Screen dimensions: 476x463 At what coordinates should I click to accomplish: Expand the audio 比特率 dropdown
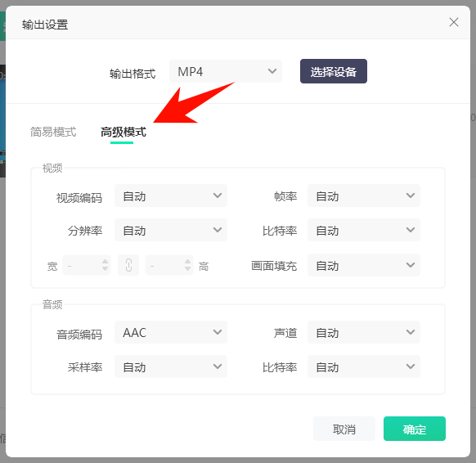(364, 366)
